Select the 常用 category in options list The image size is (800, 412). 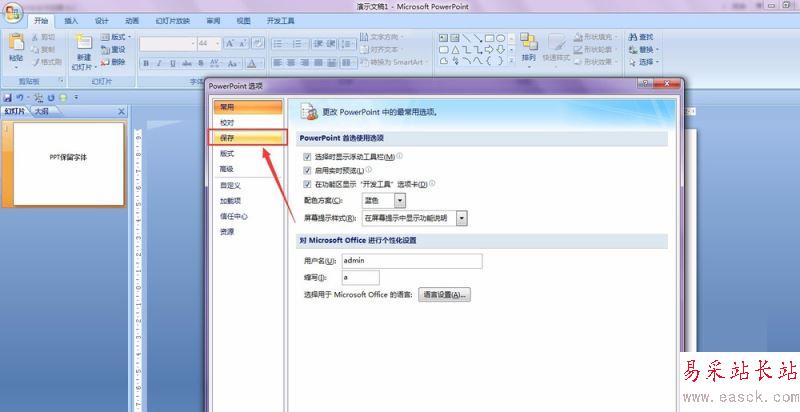pos(248,108)
